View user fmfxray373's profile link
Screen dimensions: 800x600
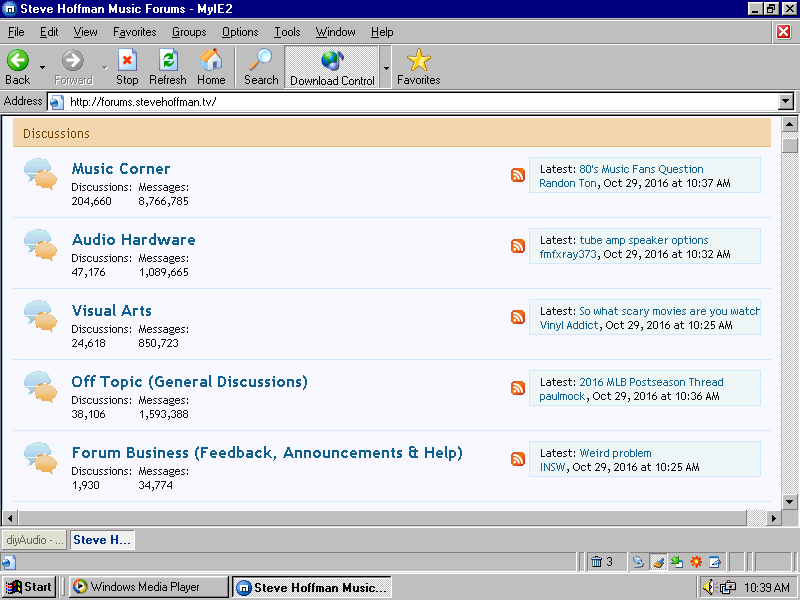coord(568,254)
